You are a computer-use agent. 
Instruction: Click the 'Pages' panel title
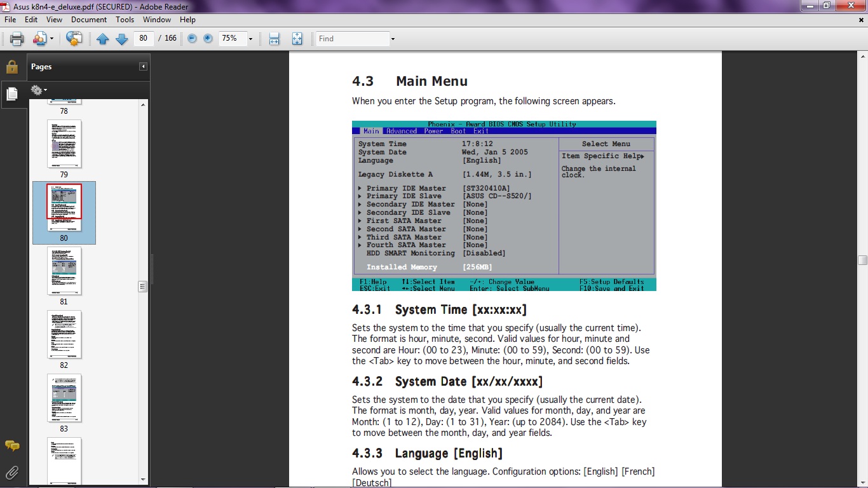click(x=41, y=67)
